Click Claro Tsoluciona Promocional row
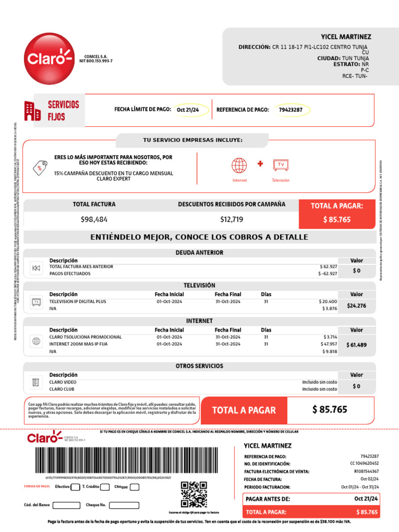Image resolution: width=399 pixels, height=532 pixels. [x=193, y=337]
